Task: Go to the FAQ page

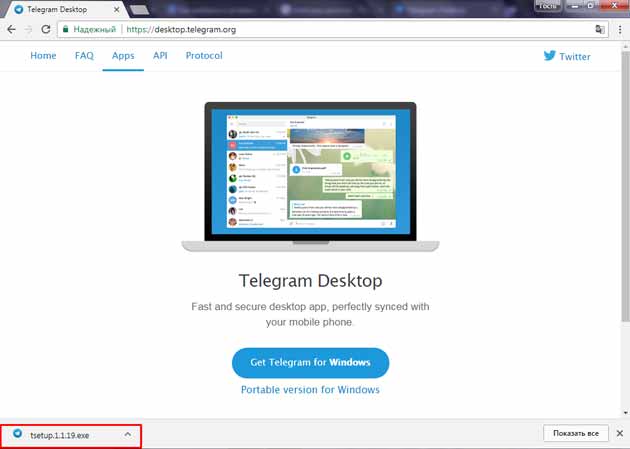Action: (84, 56)
